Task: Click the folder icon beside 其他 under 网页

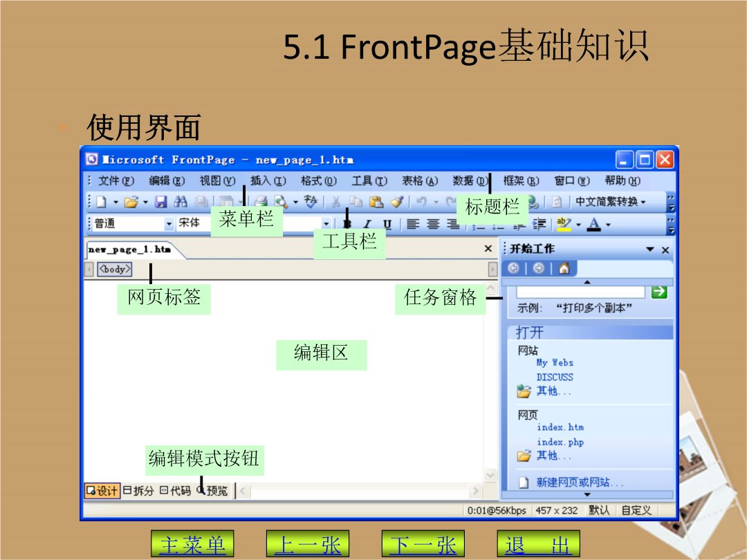Action: click(x=524, y=456)
